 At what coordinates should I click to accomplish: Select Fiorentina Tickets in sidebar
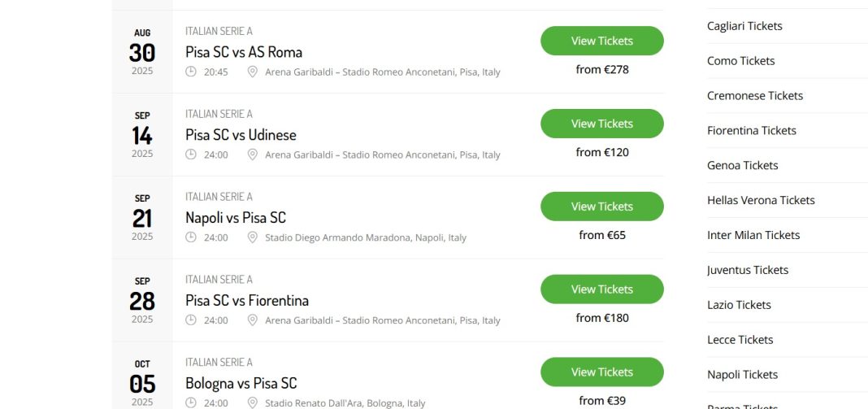(x=751, y=131)
